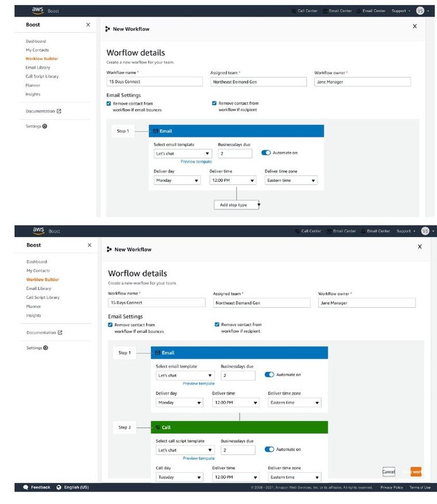The height and width of the screenshot is (504, 437).
Task: Open Select call script template dropdown
Action: click(185, 450)
